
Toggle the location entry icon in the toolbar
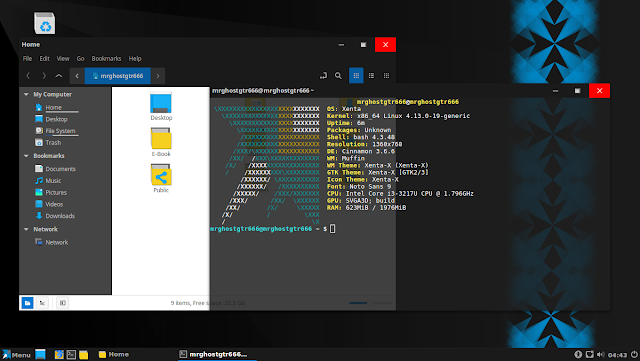pyautogui.click(x=323, y=76)
